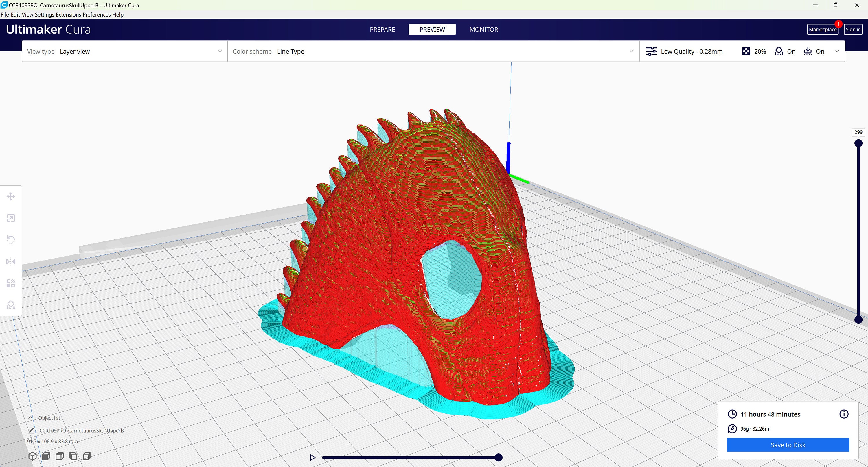This screenshot has width=868, height=467.
Task: Click the Save to Disk button
Action: 788,445
